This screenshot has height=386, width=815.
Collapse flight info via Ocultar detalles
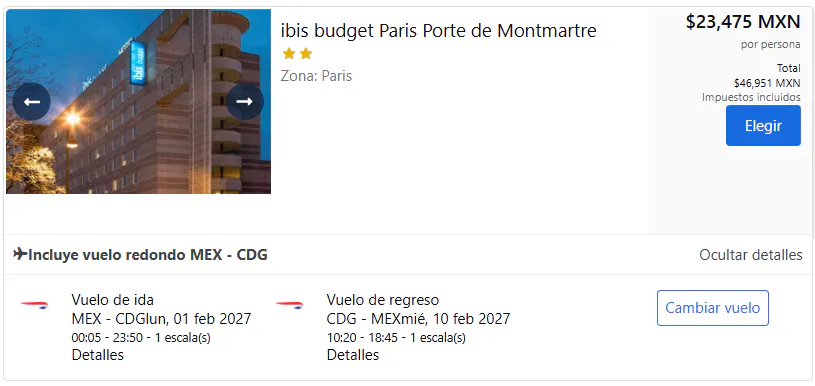point(751,255)
